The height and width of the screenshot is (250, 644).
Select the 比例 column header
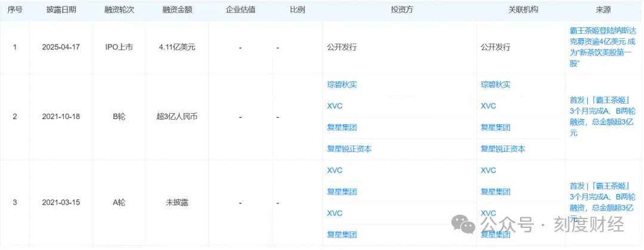298,10
